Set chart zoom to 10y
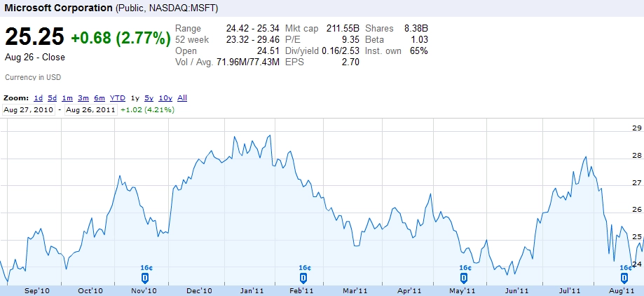Viewport: 644px width, 296px height. coord(165,97)
